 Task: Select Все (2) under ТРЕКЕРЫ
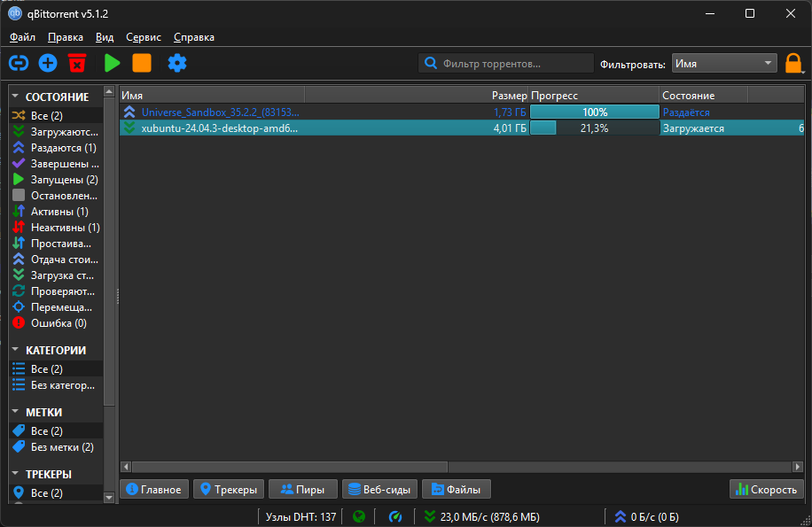[56, 492]
